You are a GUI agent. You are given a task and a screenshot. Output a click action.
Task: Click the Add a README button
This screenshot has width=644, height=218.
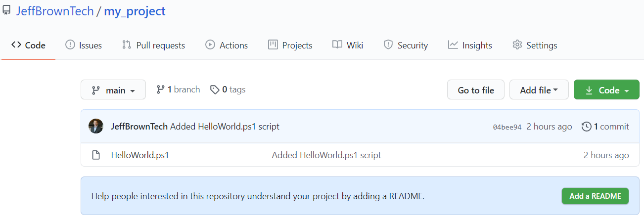click(595, 196)
